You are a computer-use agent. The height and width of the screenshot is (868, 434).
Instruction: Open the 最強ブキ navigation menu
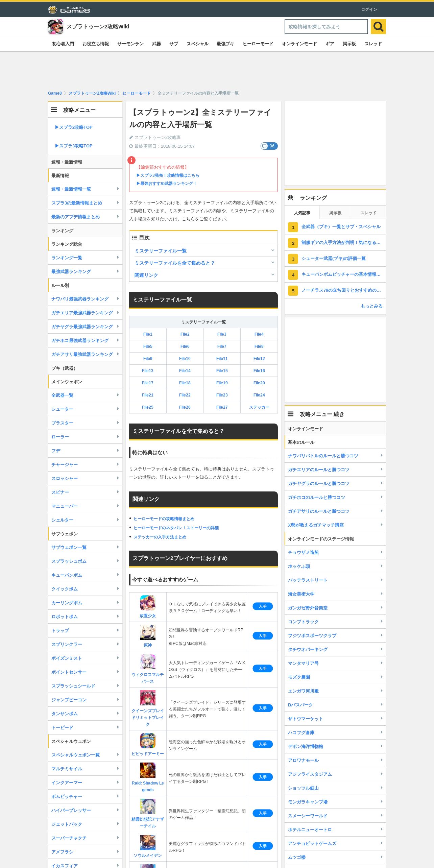(x=225, y=44)
